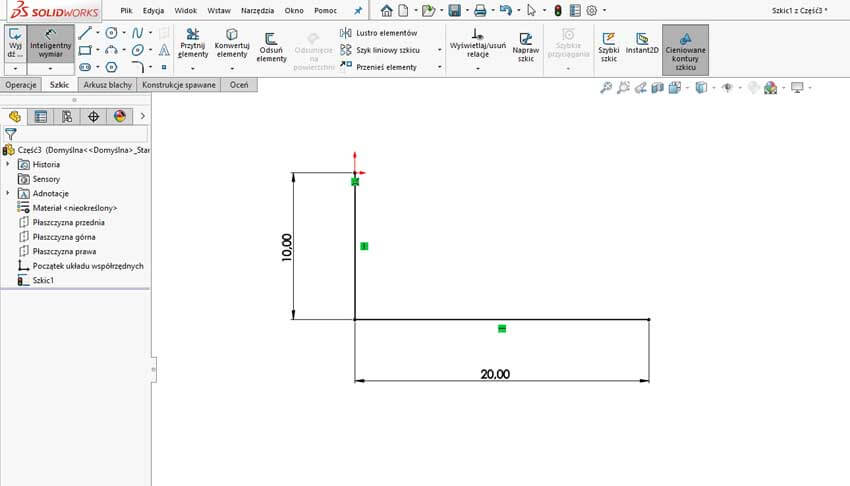Click the Print icon
The width and height of the screenshot is (850, 486).
tap(480, 10)
